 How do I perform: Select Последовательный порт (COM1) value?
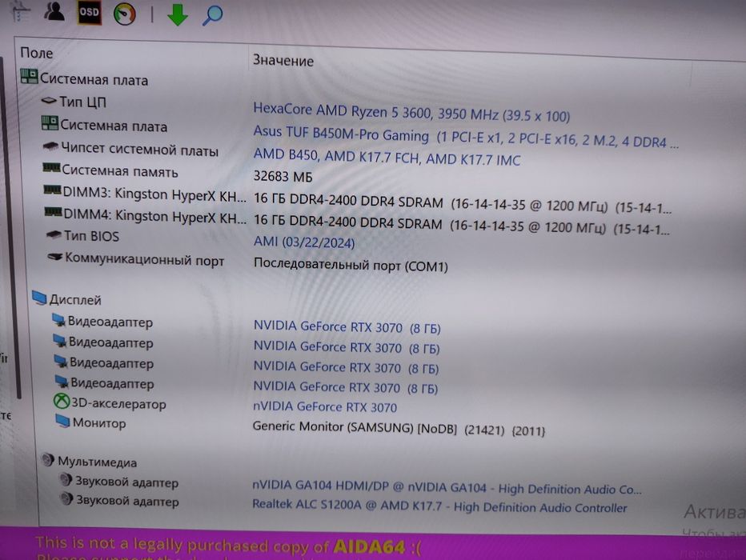[351, 265]
